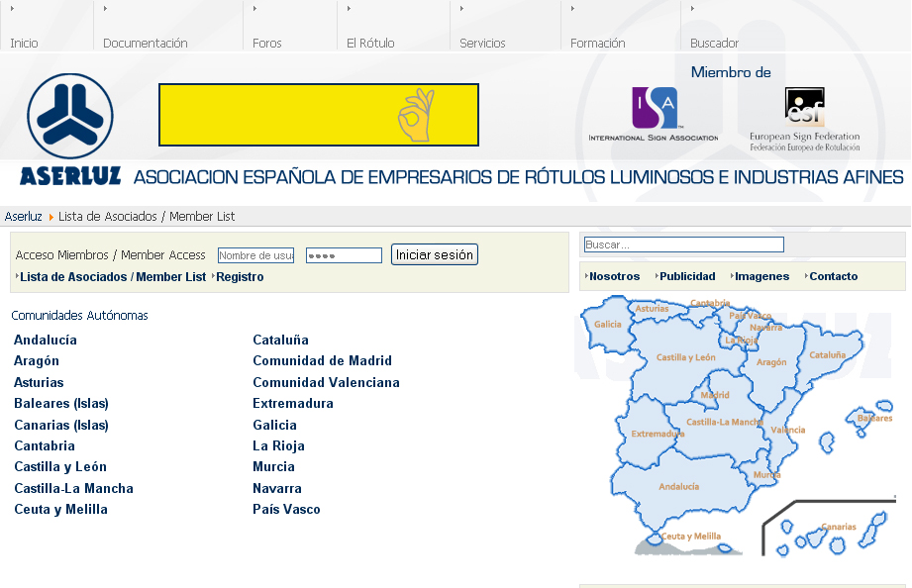Select La Rioja in the communities list
Screen dimensions: 912x588
pyautogui.click(x=278, y=445)
